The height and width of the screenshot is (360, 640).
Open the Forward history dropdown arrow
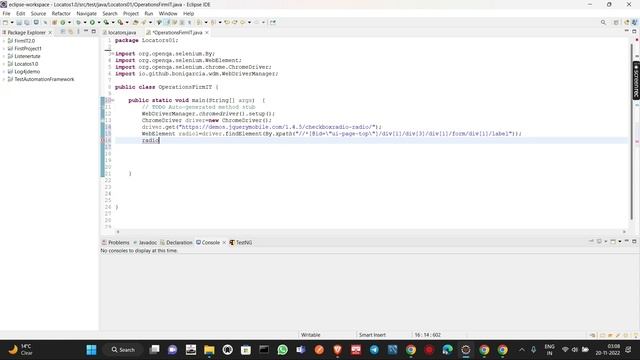(x=263, y=22)
